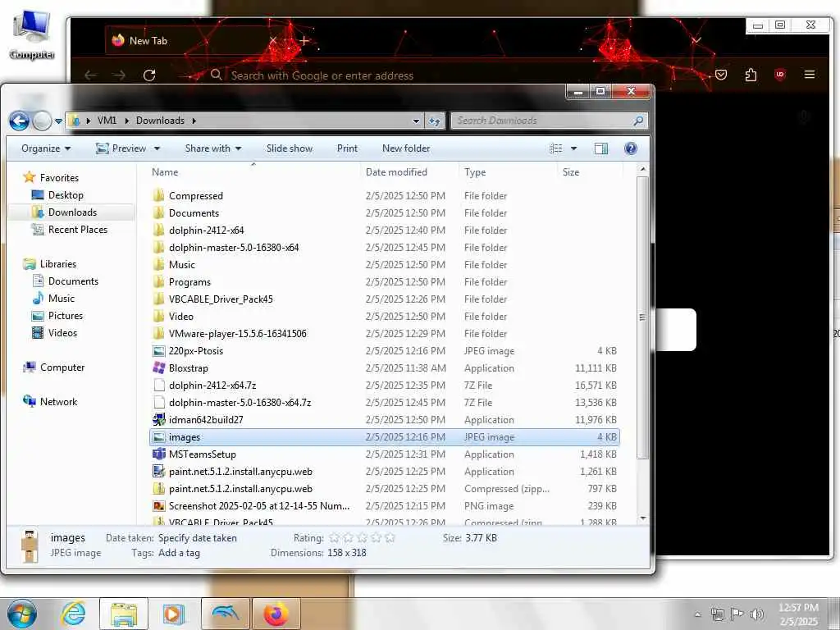Open Desktop under Favorites
The image size is (840, 630).
coord(66,195)
